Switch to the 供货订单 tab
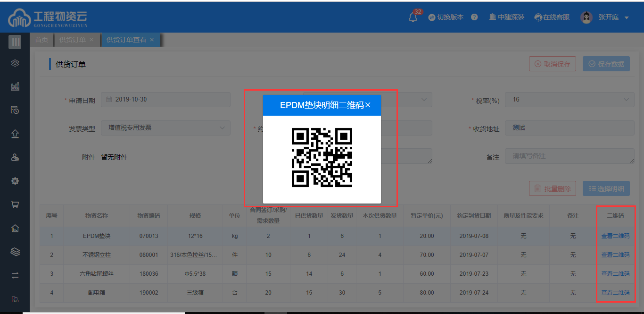Image resolution: width=644 pixels, height=314 pixels. tap(73, 40)
